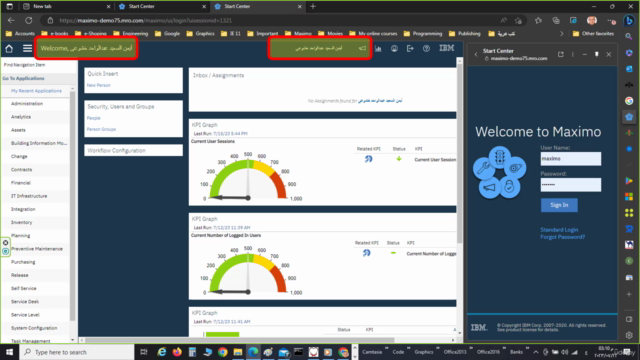Click the Forgot Password link
Screen dimensions: 640x360
click(562, 237)
